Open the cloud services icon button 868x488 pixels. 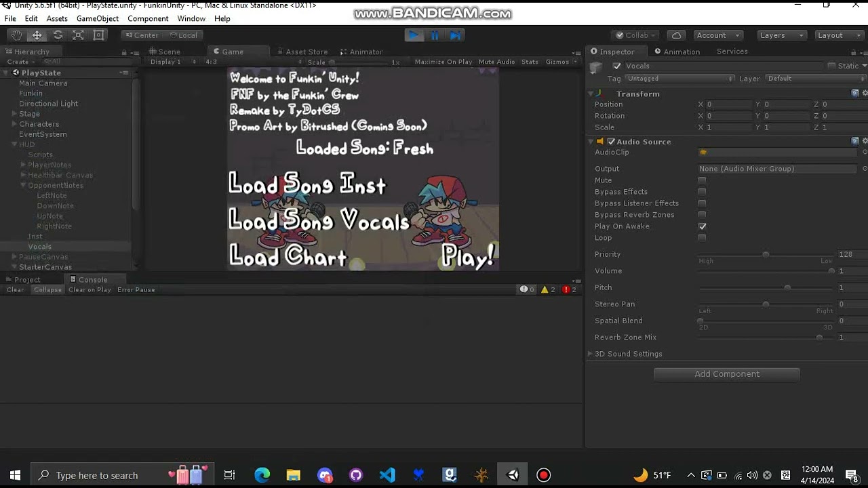[675, 35]
